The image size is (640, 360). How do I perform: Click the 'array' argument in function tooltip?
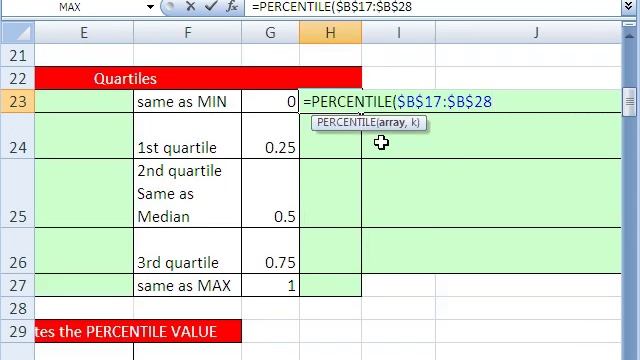point(392,122)
